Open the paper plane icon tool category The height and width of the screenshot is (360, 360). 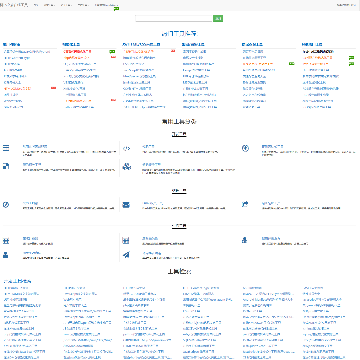(126, 255)
